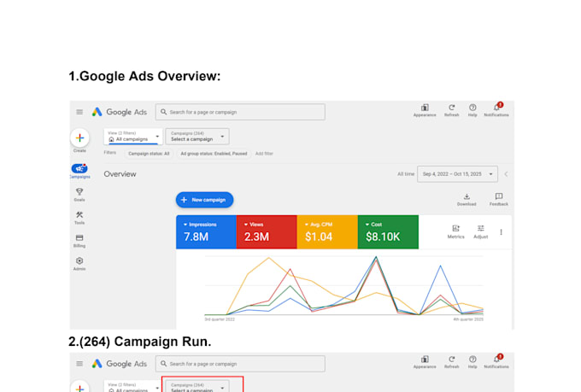Open Billing in the sidebar
Viewport: 581px width, 392px height.
coord(79,241)
